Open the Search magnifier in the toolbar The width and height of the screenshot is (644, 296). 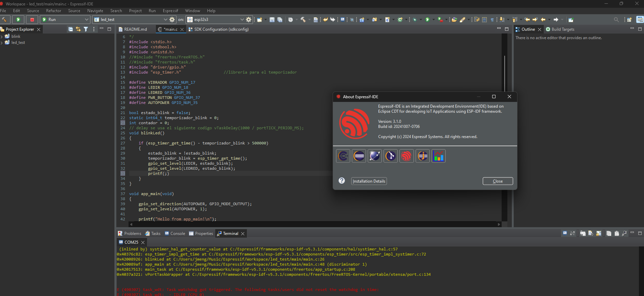[616, 20]
